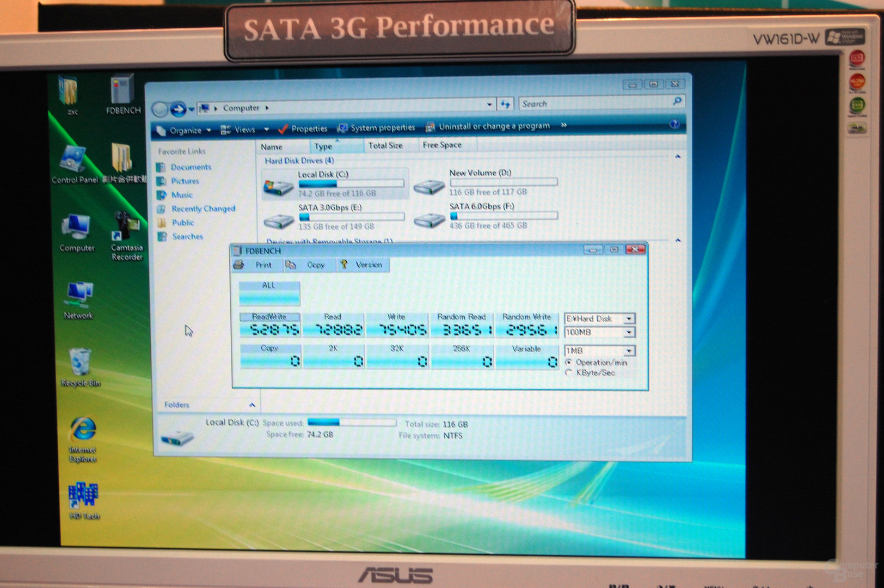Select the KByte/Sec radio button
Viewport: 884px width, 588px height.
tap(569, 373)
